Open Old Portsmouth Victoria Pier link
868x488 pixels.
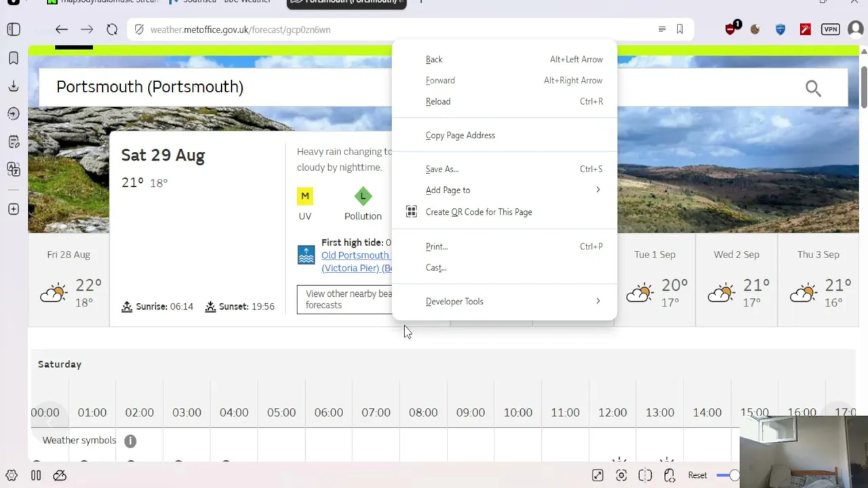click(x=357, y=262)
